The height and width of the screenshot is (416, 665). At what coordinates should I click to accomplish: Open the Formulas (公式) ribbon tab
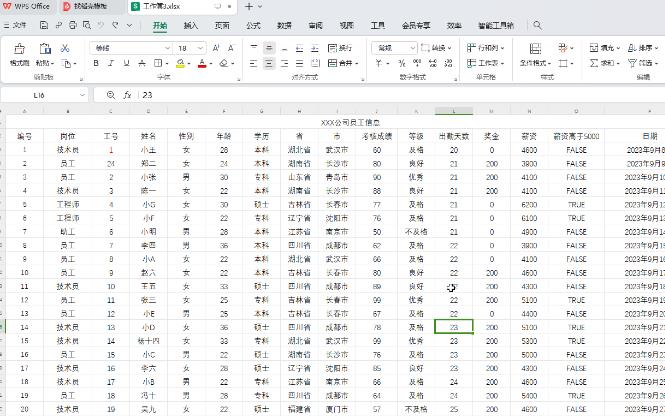(x=253, y=25)
